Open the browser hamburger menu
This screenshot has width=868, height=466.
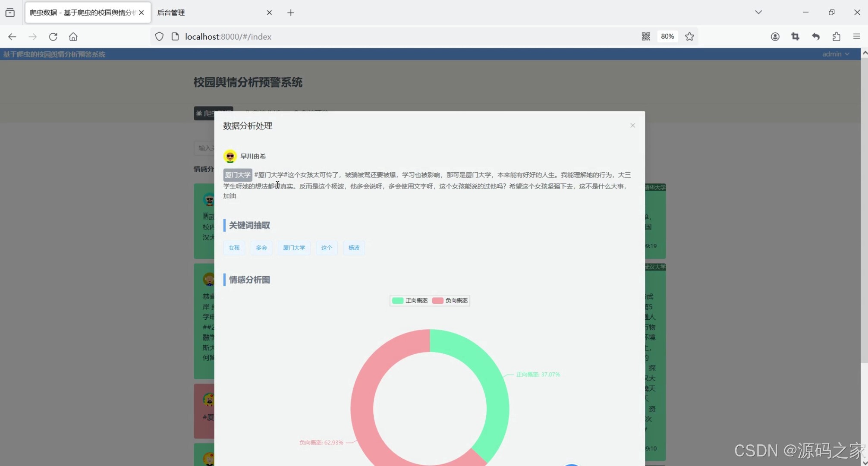(857, 37)
